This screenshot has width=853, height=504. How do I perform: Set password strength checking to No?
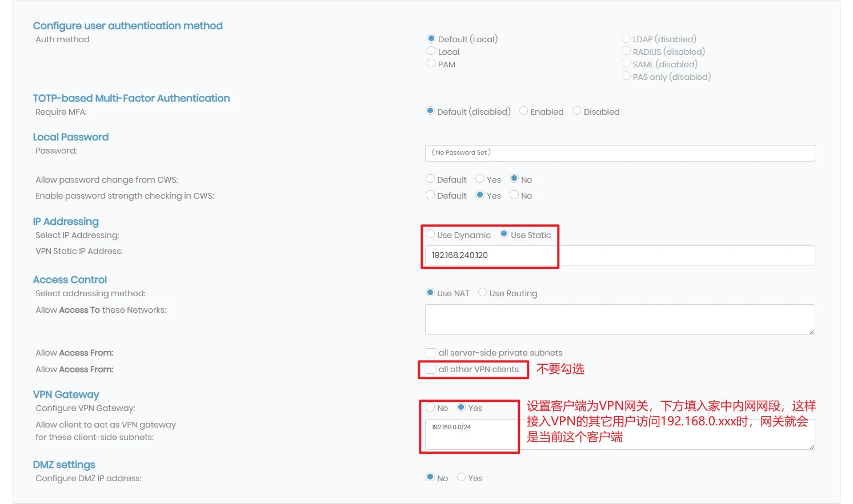(514, 195)
